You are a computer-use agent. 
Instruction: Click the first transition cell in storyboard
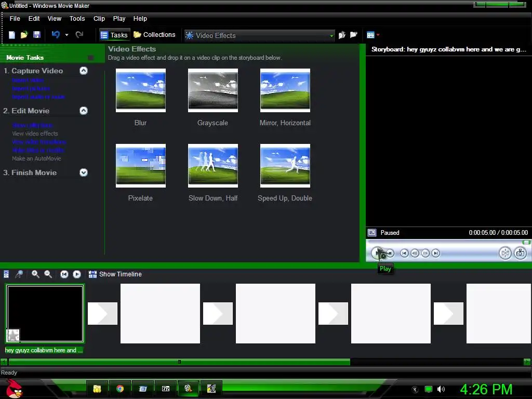(102, 313)
